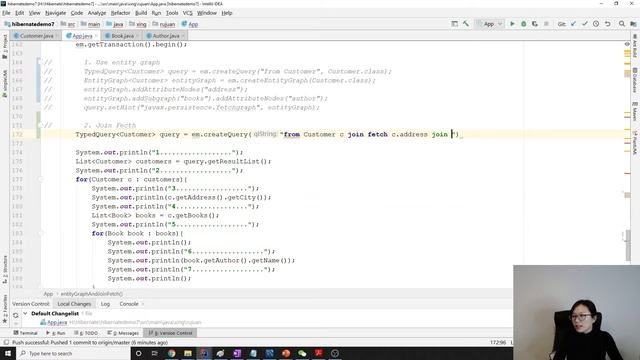The image size is (640, 360).
Task: Click the Revert (rollback) arrow icon
Action: tap(607, 24)
